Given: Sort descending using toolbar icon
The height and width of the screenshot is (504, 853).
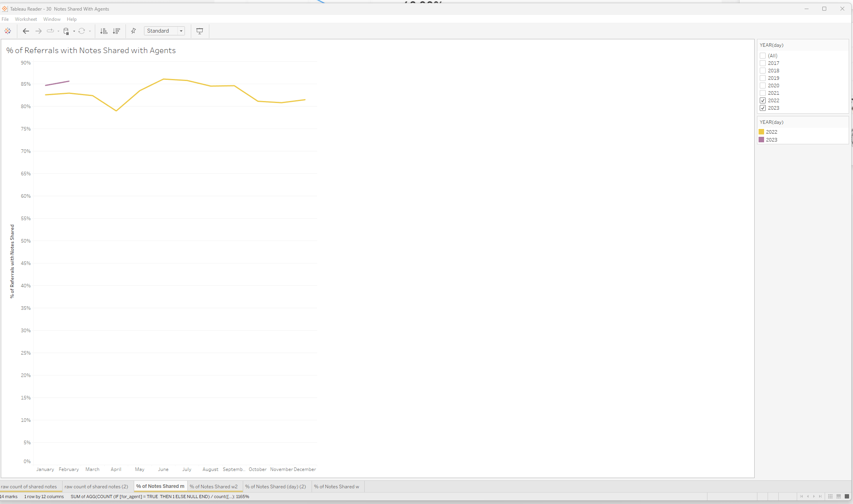Looking at the screenshot, I should (x=116, y=31).
